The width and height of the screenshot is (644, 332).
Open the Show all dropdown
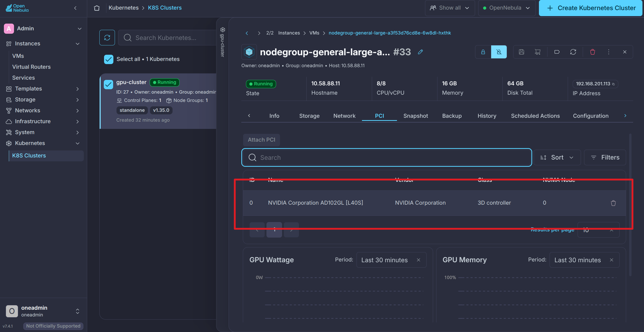450,8
